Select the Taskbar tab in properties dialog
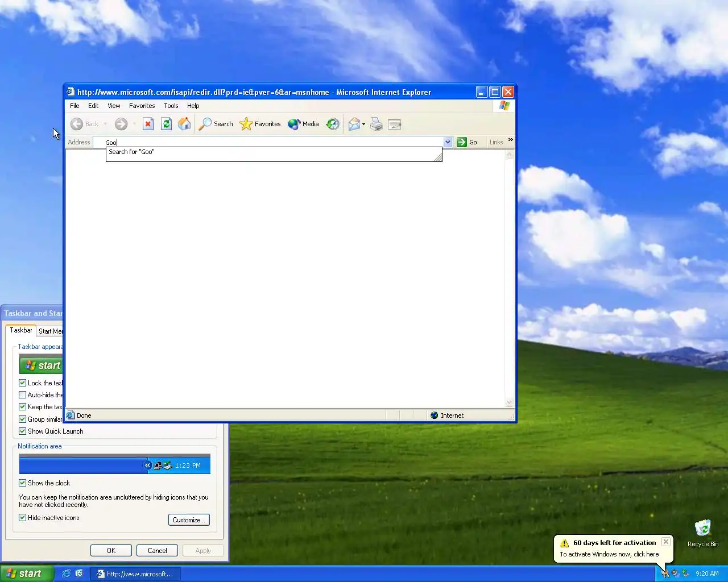Screen dimensions: 728x582 [x=21, y=330]
